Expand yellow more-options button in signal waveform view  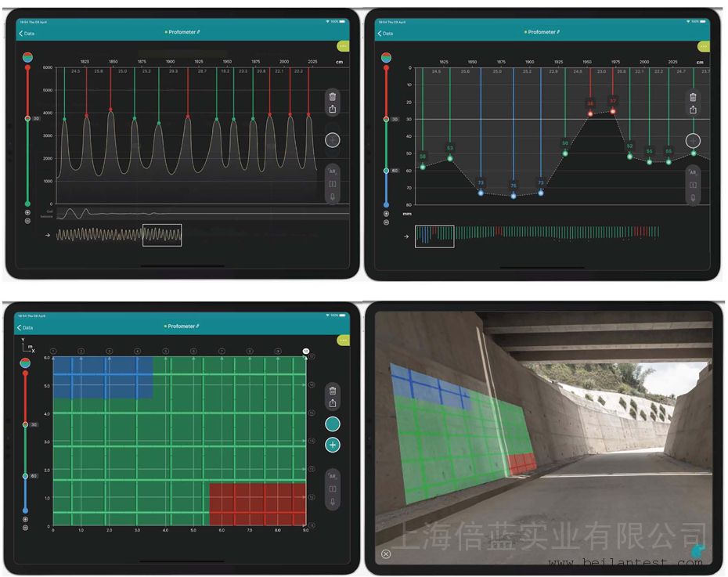pyautogui.click(x=344, y=46)
